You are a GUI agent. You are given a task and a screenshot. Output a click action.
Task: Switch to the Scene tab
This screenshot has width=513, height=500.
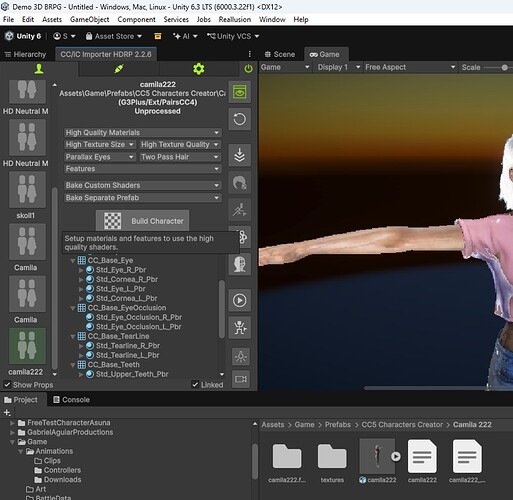coord(280,54)
